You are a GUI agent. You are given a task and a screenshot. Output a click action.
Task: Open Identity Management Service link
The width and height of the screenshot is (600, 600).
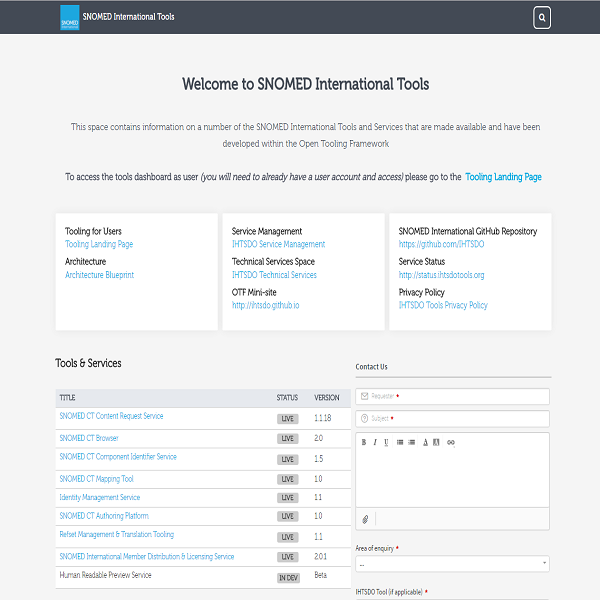[100, 497]
